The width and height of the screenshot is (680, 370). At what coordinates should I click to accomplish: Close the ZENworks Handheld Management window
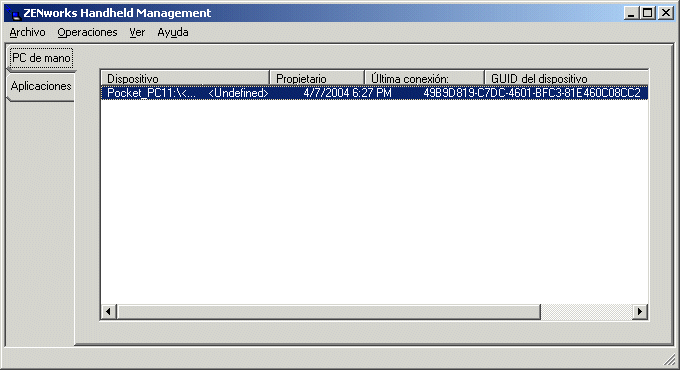point(665,13)
